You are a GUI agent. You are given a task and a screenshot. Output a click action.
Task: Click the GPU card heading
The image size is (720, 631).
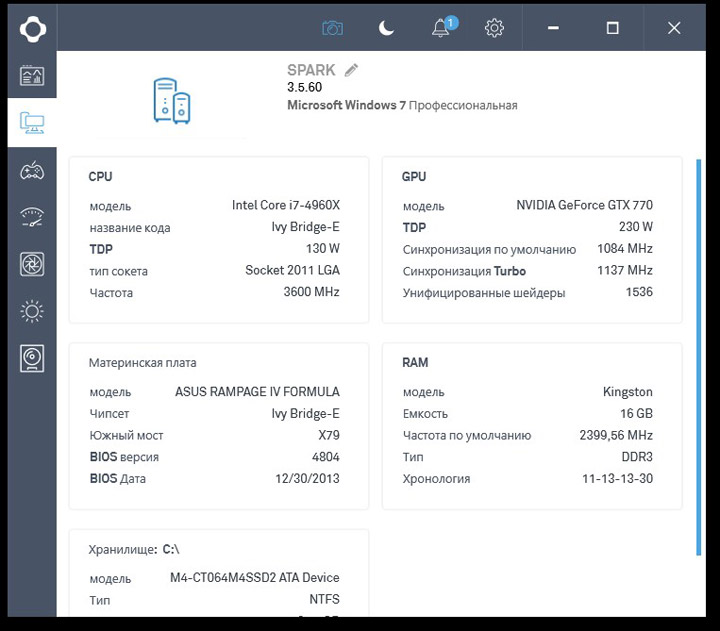(414, 176)
